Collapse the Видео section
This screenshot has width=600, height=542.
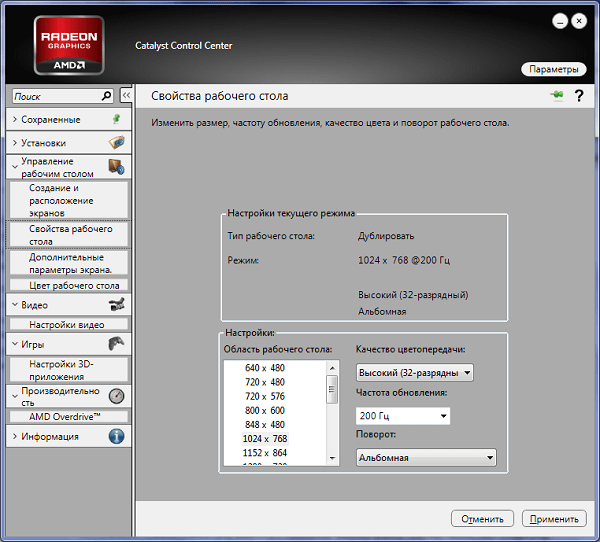15,305
